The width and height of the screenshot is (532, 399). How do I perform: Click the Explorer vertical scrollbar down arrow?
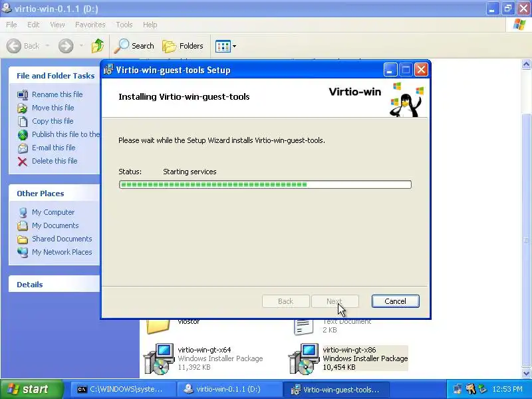tap(526, 373)
